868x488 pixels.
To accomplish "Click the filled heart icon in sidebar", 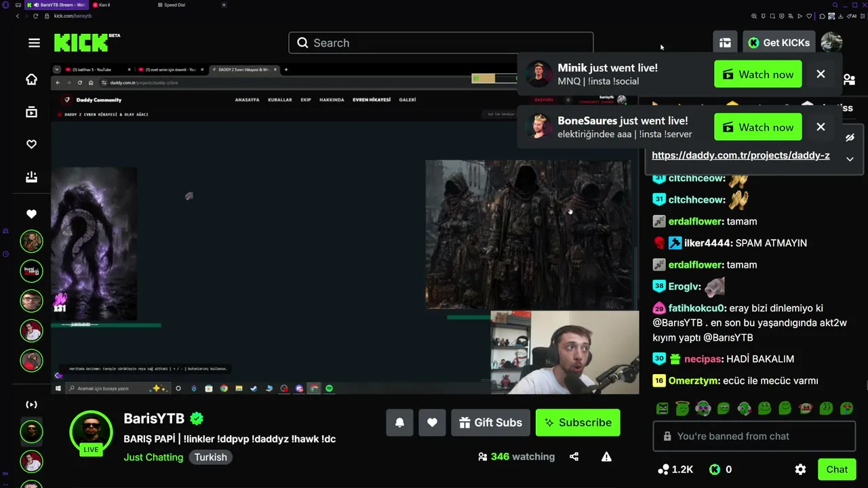I will coord(31,214).
